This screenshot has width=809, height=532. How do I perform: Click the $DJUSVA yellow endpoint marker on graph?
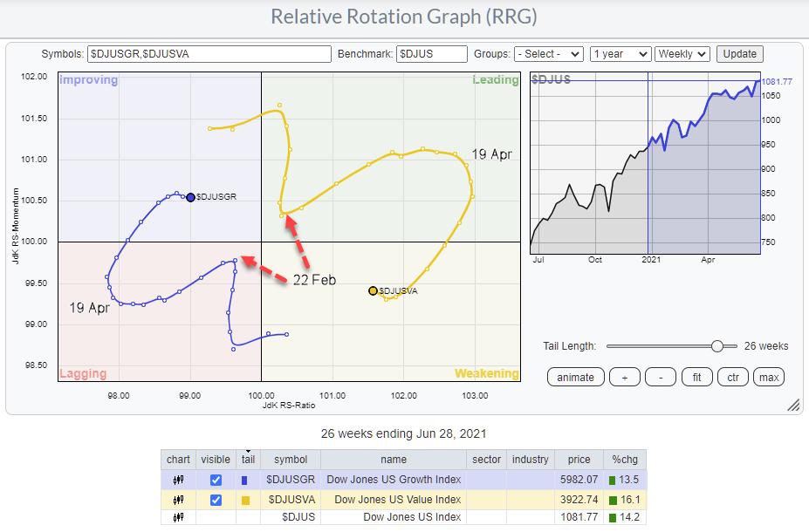(x=373, y=290)
